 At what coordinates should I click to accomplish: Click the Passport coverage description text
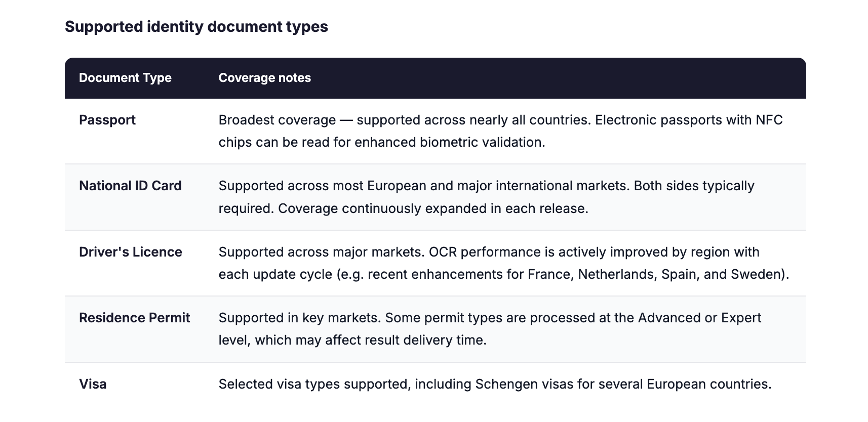pyautogui.click(x=500, y=131)
